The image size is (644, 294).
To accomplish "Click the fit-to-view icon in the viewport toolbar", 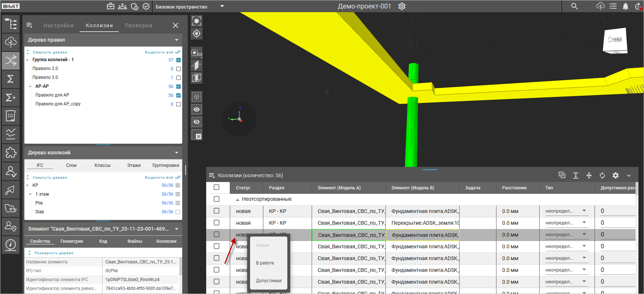I will [197, 21].
